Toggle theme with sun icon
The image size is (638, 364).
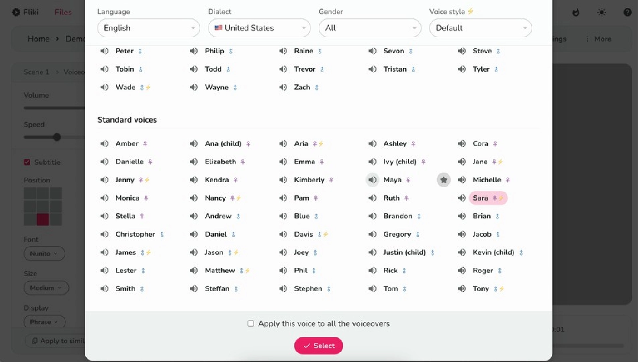click(x=602, y=12)
